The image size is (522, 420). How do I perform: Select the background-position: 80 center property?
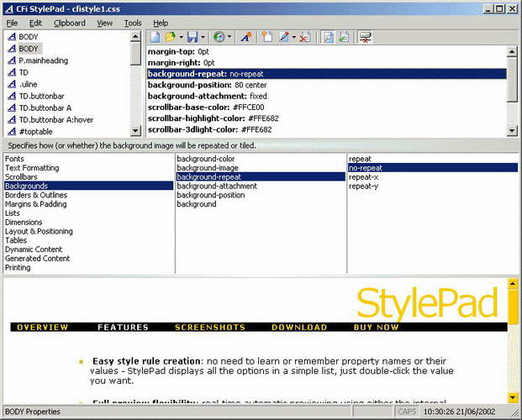pyautogui.click(x=207, y=85)
